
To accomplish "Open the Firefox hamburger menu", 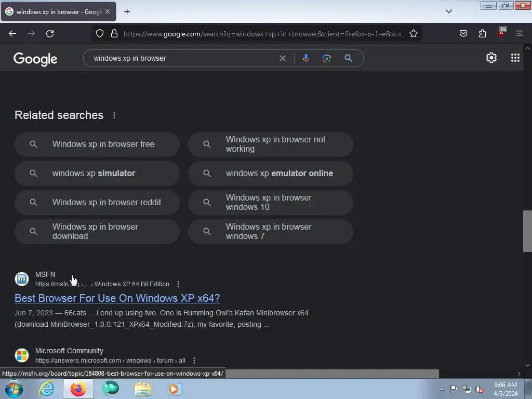I will coord(520,34).
